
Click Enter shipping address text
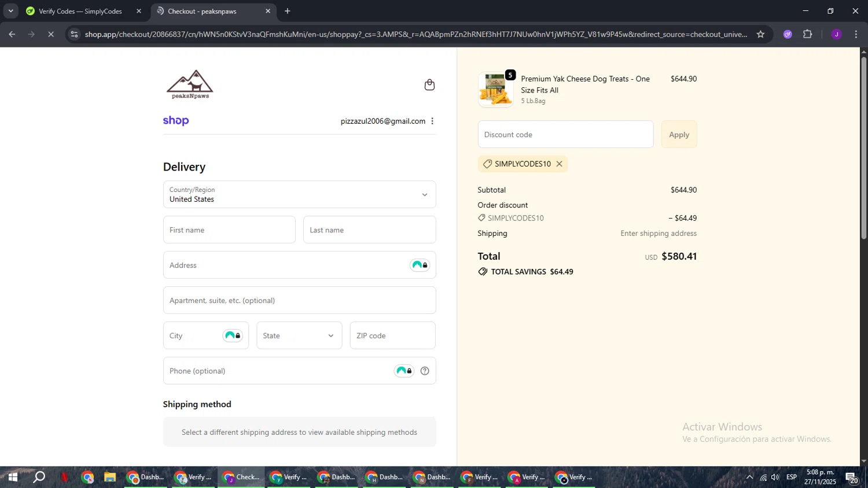(x=659, y=233)
